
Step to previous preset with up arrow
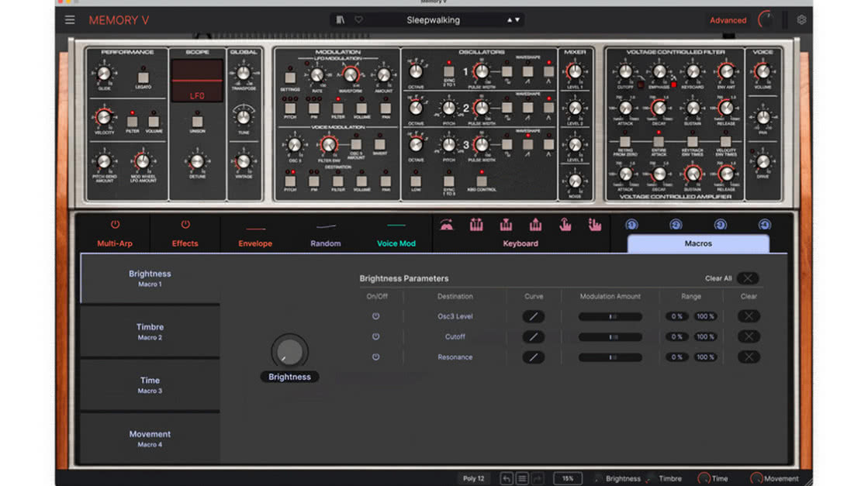click(510, 20)
